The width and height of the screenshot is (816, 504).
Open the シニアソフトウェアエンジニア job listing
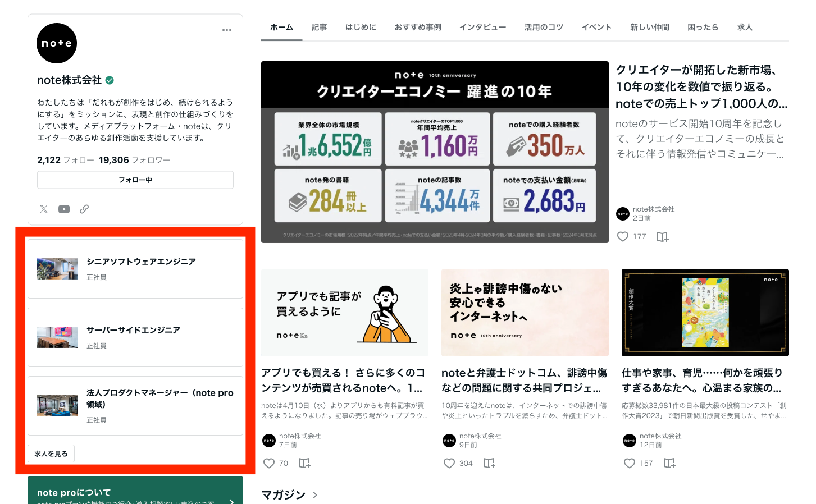point(135,269)
